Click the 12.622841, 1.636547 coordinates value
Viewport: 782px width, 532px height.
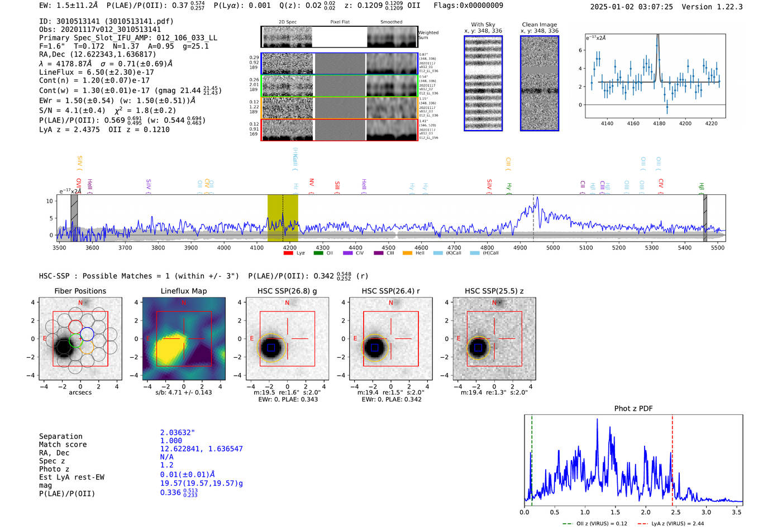202,449
